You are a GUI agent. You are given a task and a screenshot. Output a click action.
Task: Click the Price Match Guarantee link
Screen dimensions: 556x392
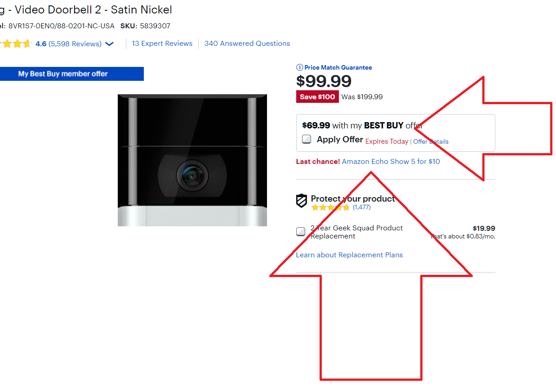point(338,68)
